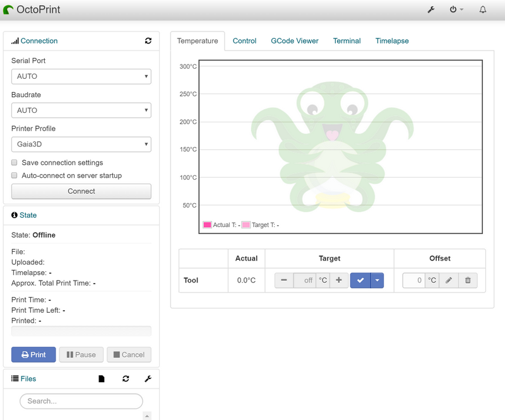Image resolution: width=505 pixels, height=420 pixels.
Task: Click the Pause button
Action: tap(81, 354)
